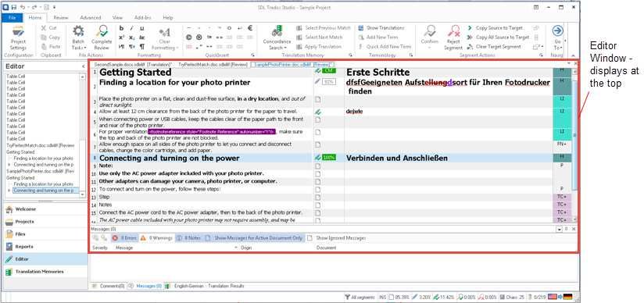Toggle Show Messages for Active Document Only

[x=254, y=237]
